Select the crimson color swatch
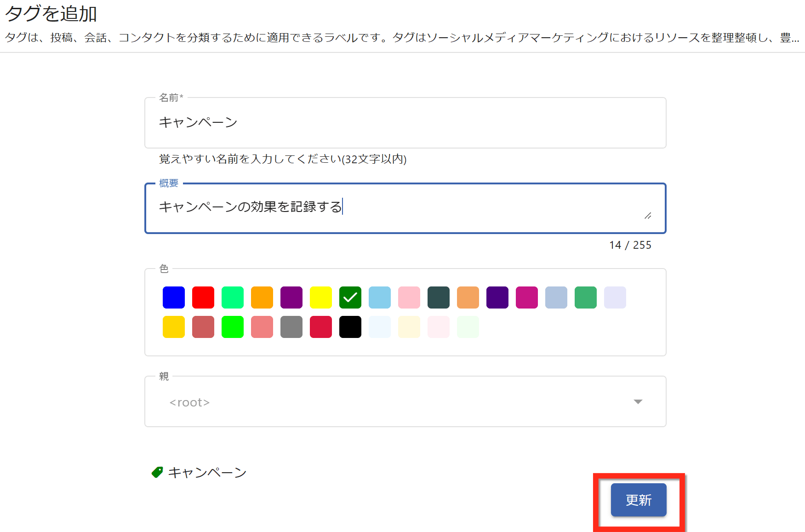Image resolution: width=805 pixels, height=532 pixels. pyautogui.click(x=321, y=327)
